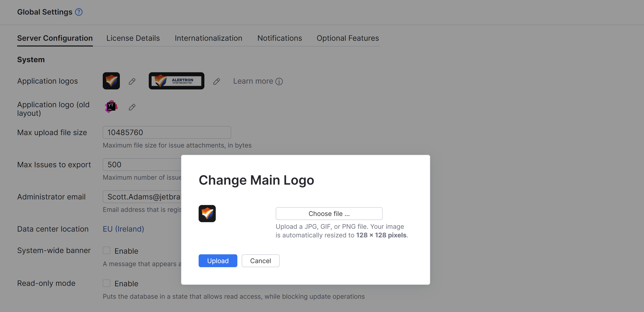Viewport: 644px width, 312px height.
Task: Open the Internationalization tab
Action: (x=208, y=38)
